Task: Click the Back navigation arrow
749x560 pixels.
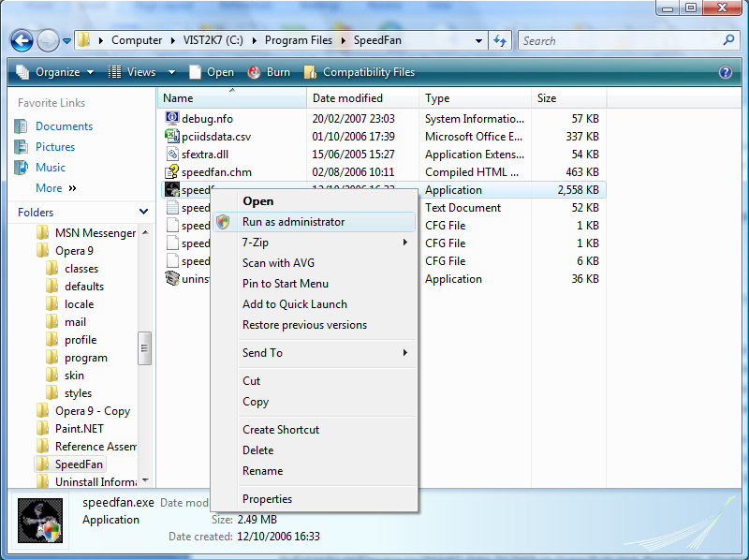Action: [x=21, y=40]
